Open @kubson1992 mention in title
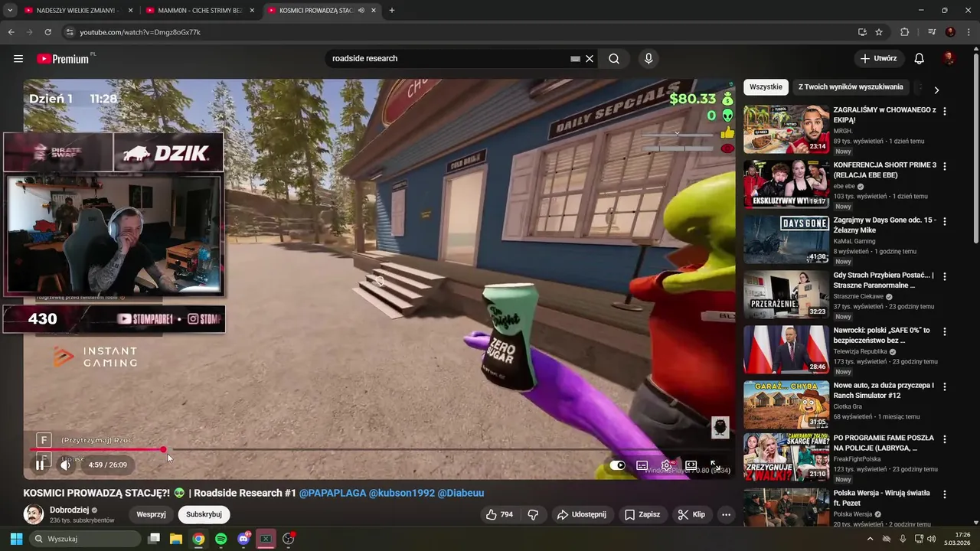Viewport: 980px width, 551px height. [401, 493]
